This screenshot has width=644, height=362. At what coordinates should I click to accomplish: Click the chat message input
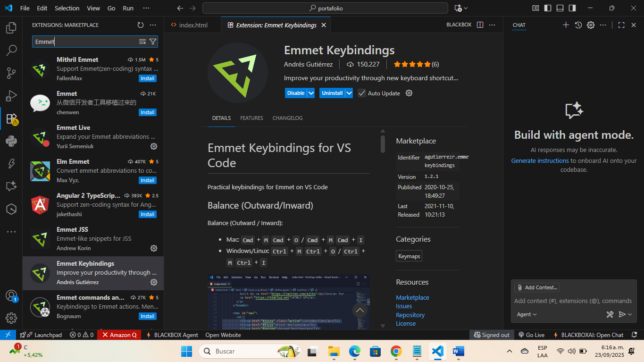573,301
